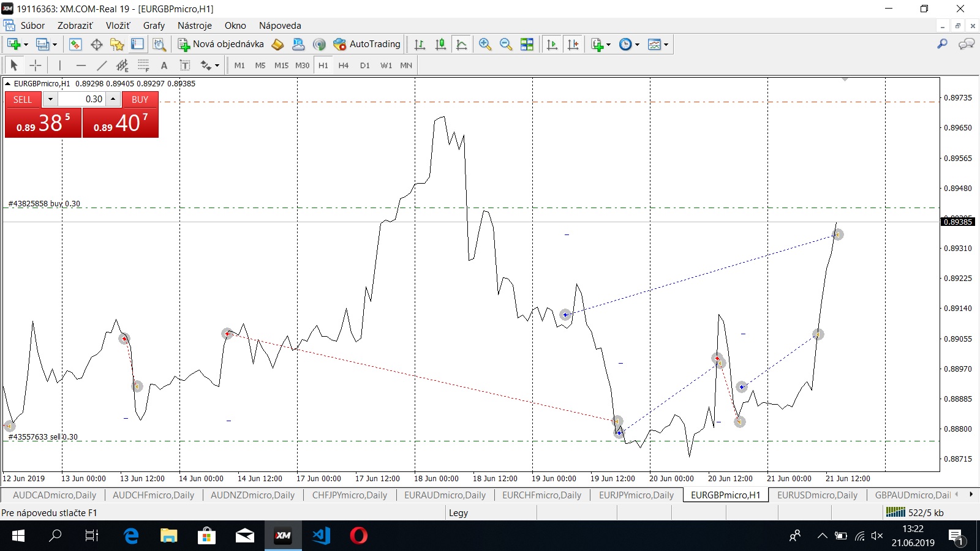Select the Fibonacci retracement tool
The width and height of the screenshot is (980, 551).
tap(143, 65)
